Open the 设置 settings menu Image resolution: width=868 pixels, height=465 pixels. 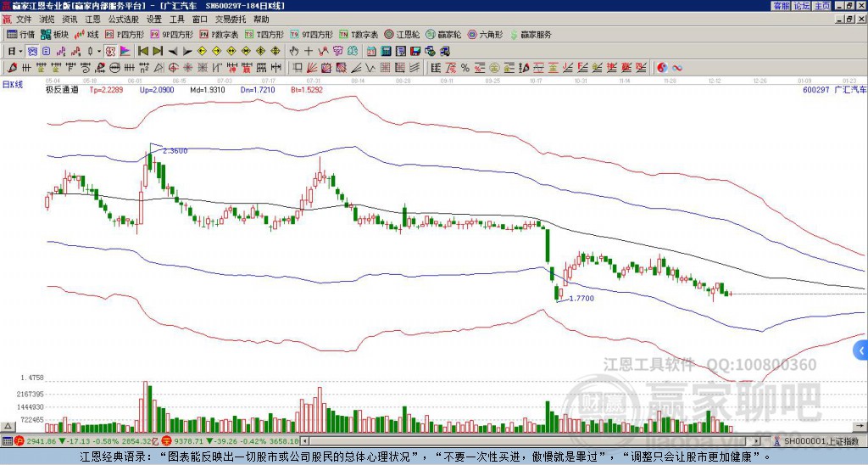tap(154, 20)
